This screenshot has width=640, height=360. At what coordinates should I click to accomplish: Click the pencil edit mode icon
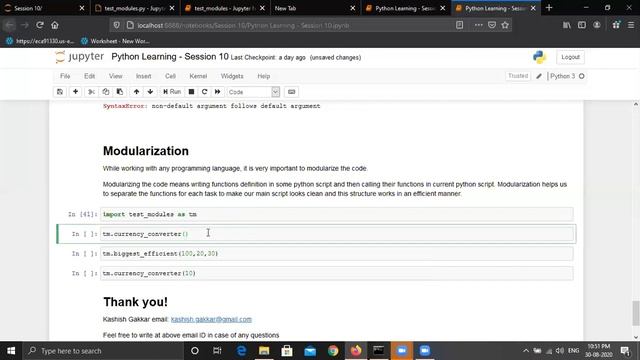coord(539,76)
